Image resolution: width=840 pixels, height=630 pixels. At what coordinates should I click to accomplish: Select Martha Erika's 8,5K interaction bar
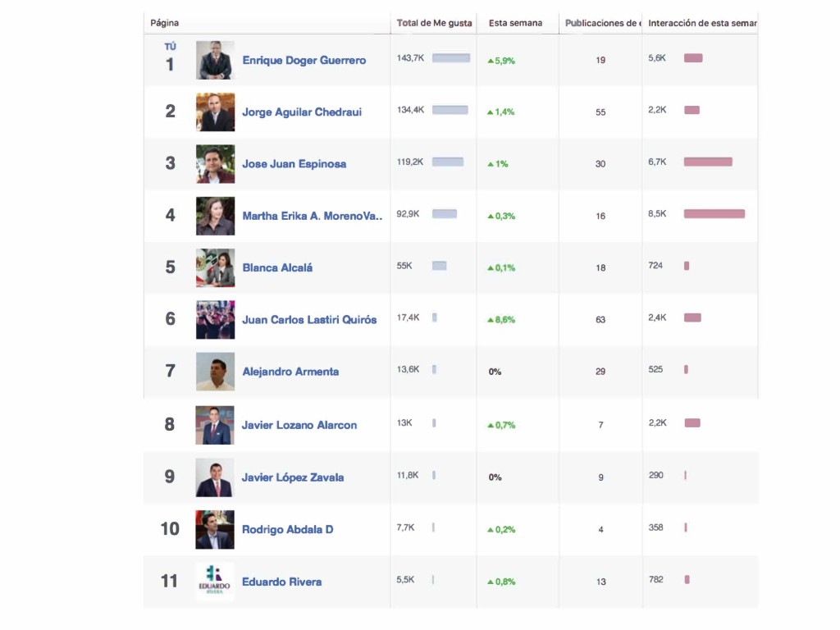(x=714, y=214)
